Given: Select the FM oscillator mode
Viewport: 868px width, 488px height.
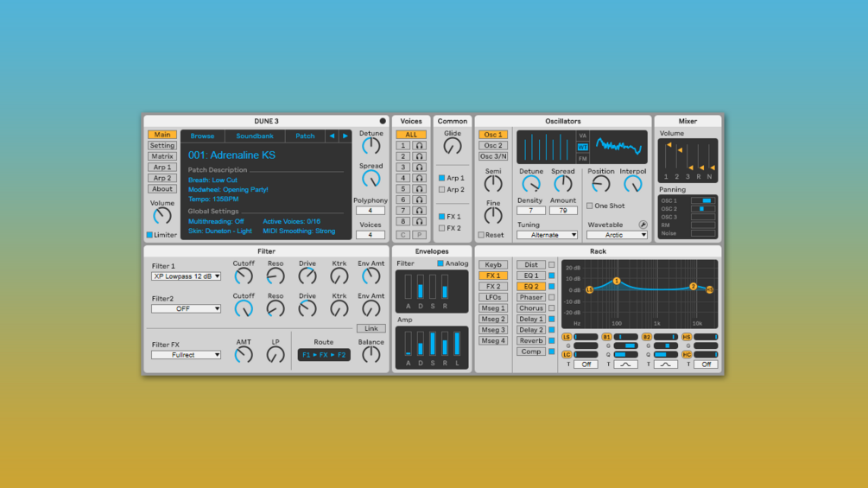Looking at the screenshot, I should 582,159.
